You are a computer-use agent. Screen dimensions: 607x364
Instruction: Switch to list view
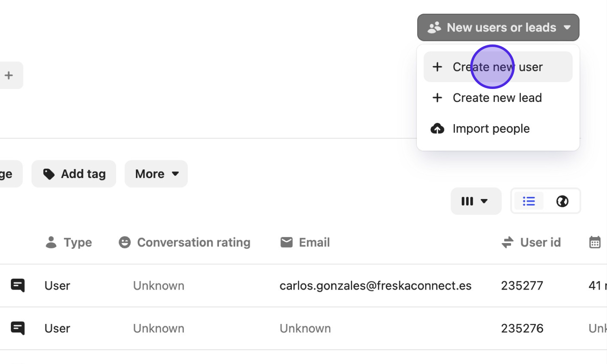click(x=528, y=201)
